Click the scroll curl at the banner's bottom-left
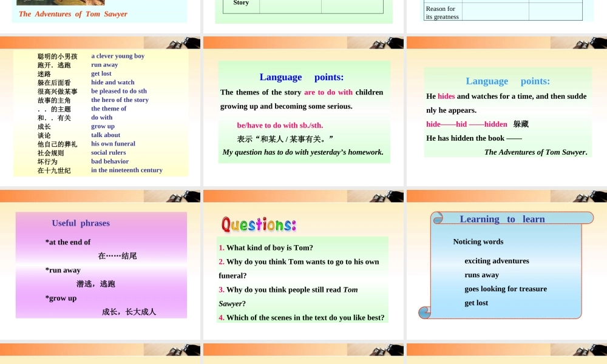Image resolution: width=607 pixels, height=364 pixels. (x=425, y=312)
